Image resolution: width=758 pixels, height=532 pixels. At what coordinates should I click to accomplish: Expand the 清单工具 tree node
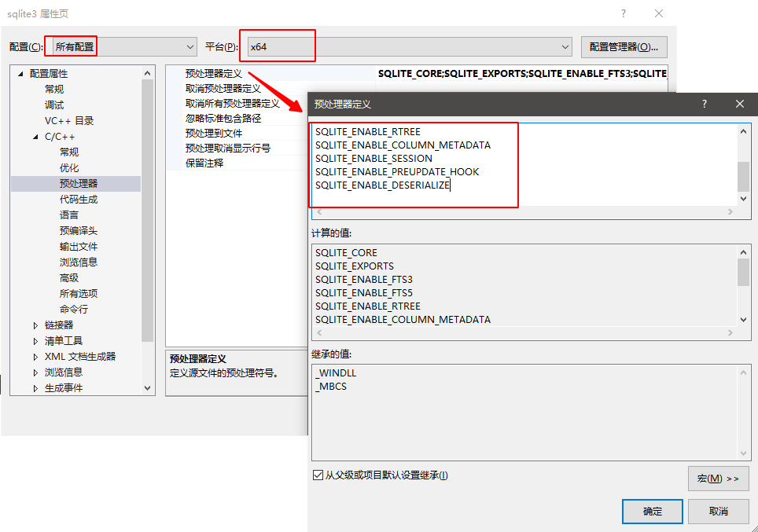click(35, 340)
